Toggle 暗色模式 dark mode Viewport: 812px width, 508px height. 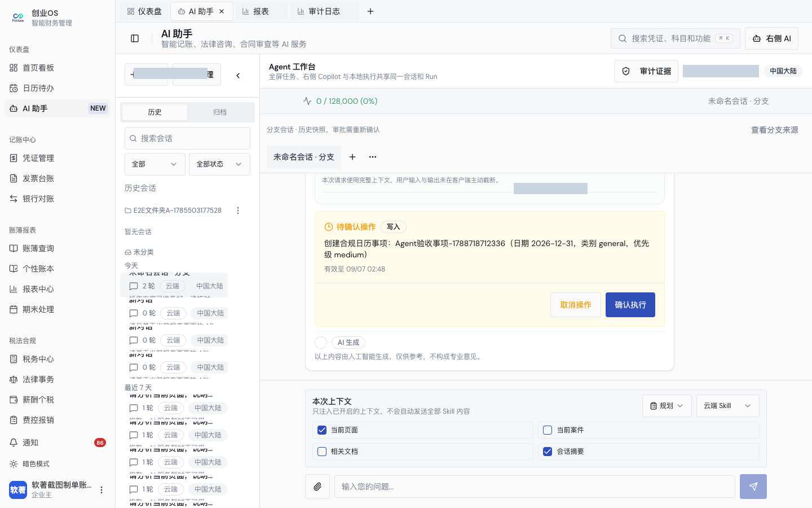point(57,464)
